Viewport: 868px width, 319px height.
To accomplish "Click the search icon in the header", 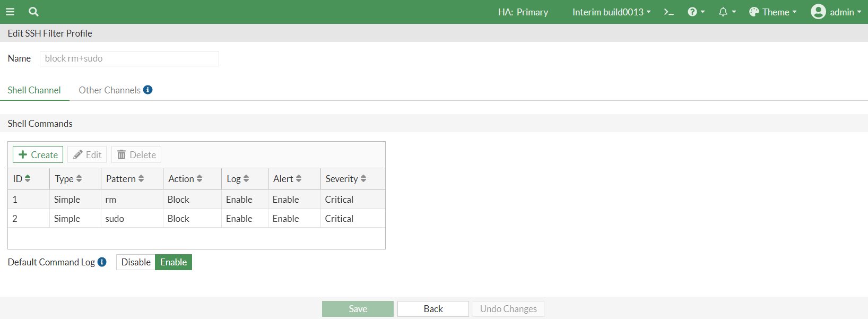I will [33, 11].
